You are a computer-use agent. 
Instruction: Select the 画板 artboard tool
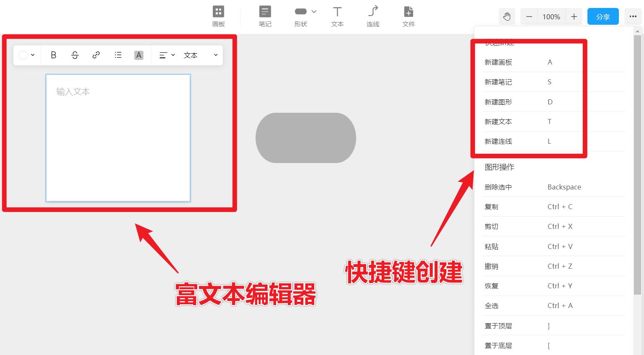point(218,16)
